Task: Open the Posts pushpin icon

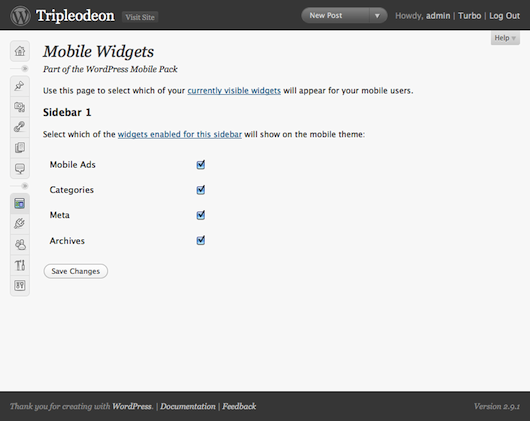Action: (20, 86)
